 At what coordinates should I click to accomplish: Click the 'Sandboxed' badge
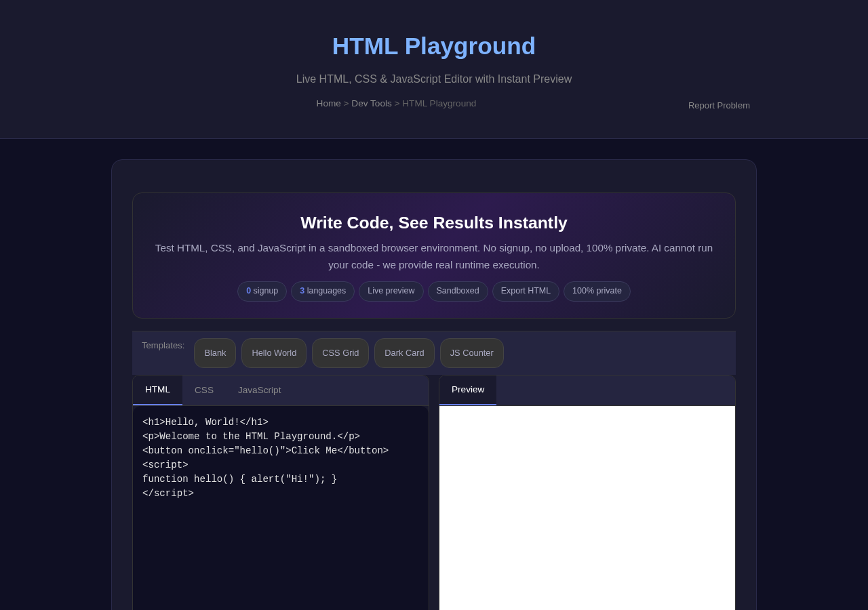pyautogui.click(x=458, y=291)
